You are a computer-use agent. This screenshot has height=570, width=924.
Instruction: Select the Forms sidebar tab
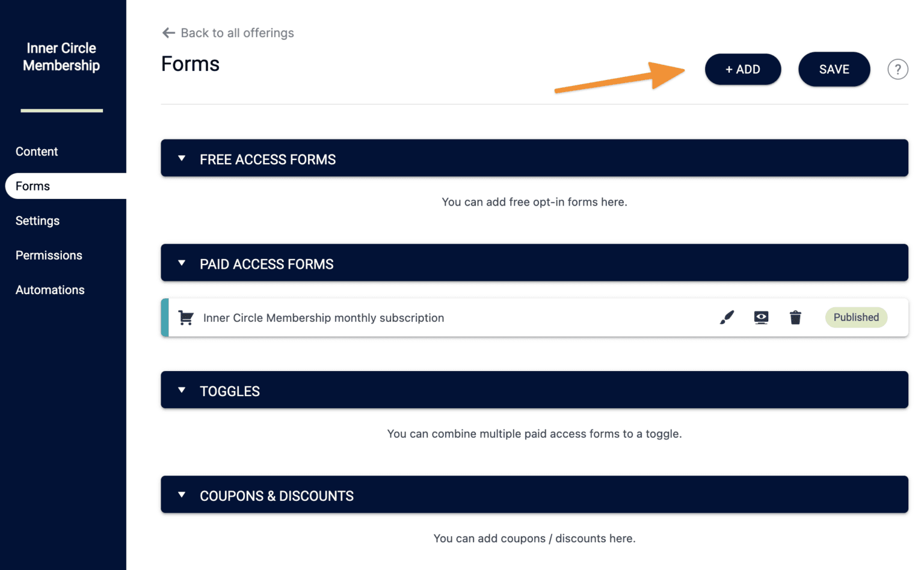pos(32,186)
